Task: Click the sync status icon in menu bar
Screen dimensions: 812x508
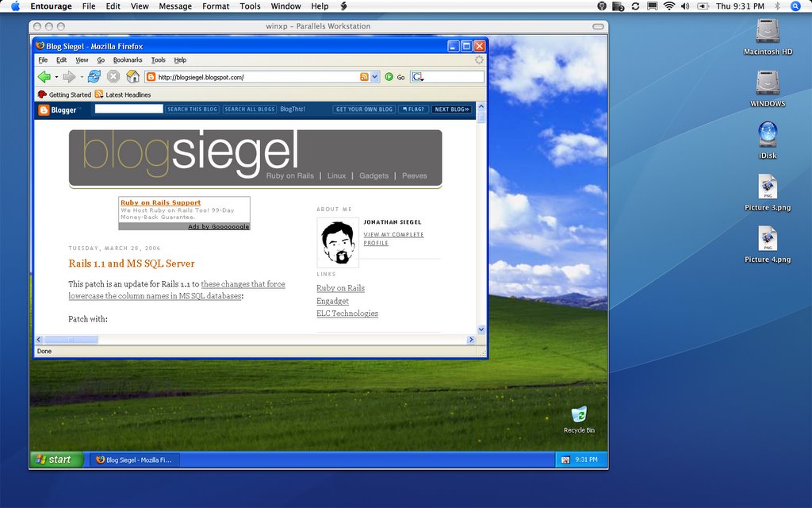Action: click(635, 6)
